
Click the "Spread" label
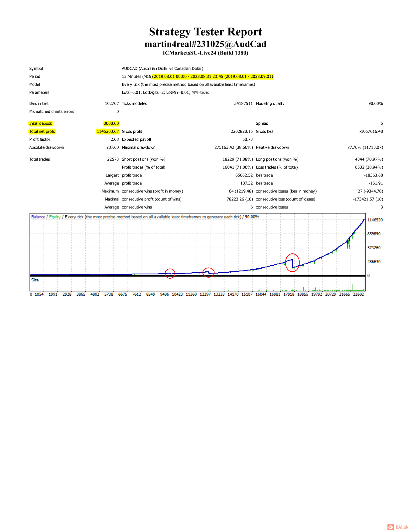click(x=262, y=123)
